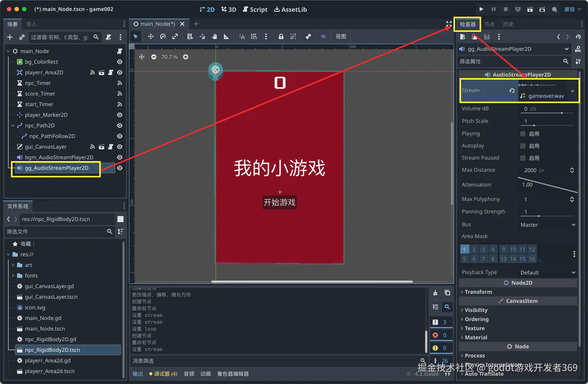Enable the Stream Paused checkbox
The image size is (588, 384).
[523, 158]
